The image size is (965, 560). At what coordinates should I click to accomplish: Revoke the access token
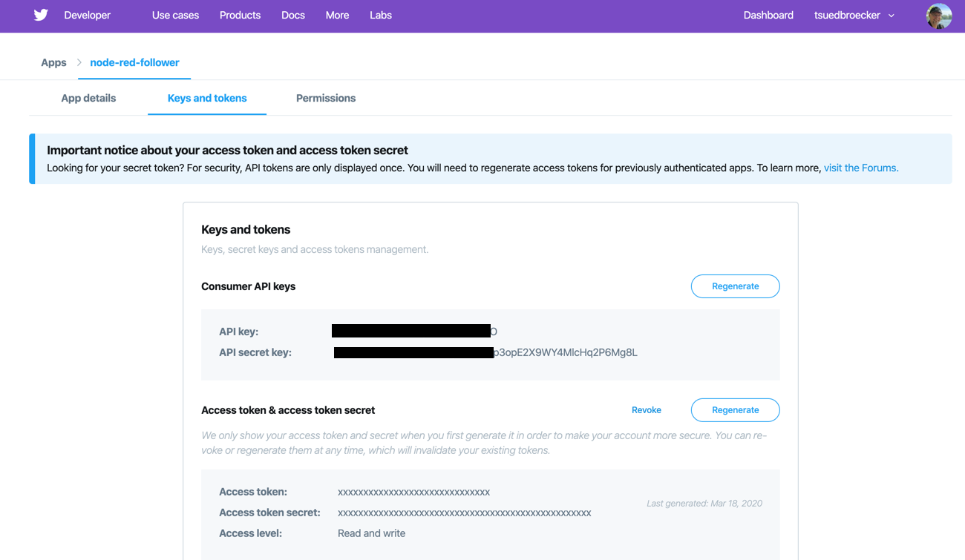[647, 410]
